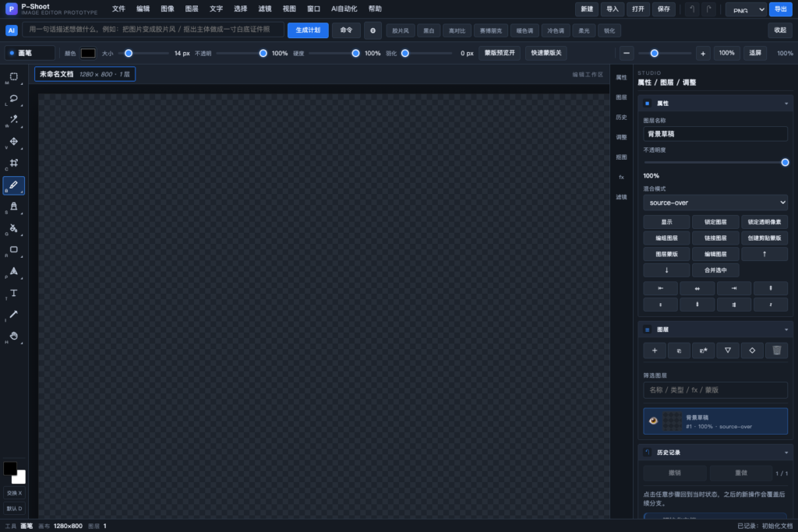Select the lasso tool

14,99
